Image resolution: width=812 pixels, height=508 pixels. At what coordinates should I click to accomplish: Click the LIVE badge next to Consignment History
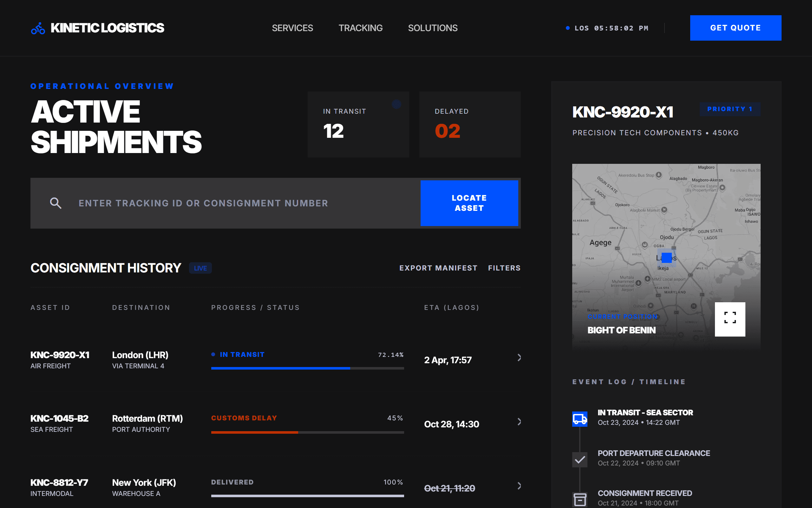click(200, 268)
